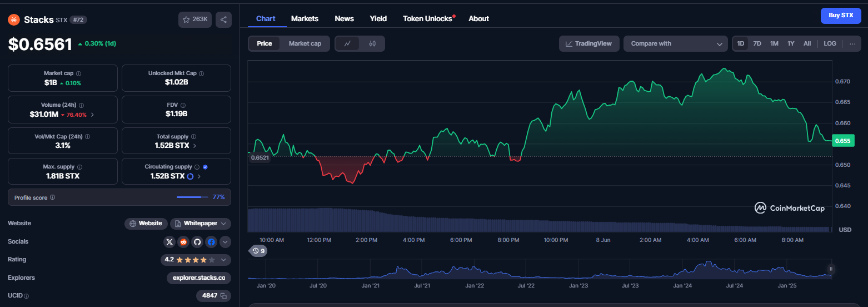Open the Yield tab
This screenshot has width=868, height=307.
[x=378, y=18]
